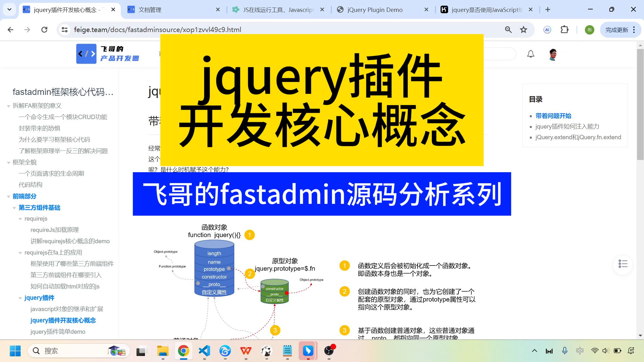Viewport: 644px width, 362px height.
Task: Switch to JS在线运行工具 tab
Action: [x=278, y=10]
